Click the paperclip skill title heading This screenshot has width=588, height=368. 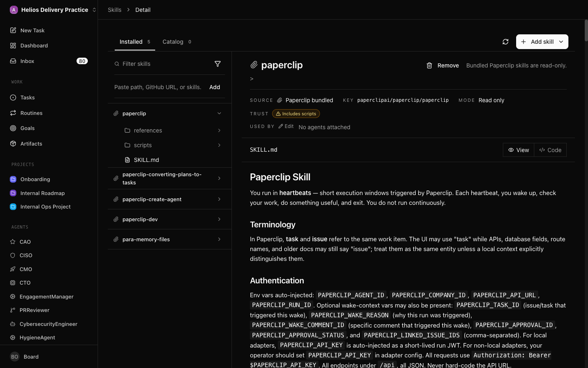click(282, 65)
